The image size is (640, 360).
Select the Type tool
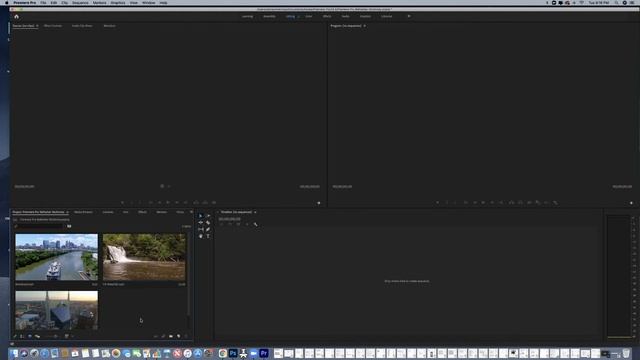[x=208, y=236]
